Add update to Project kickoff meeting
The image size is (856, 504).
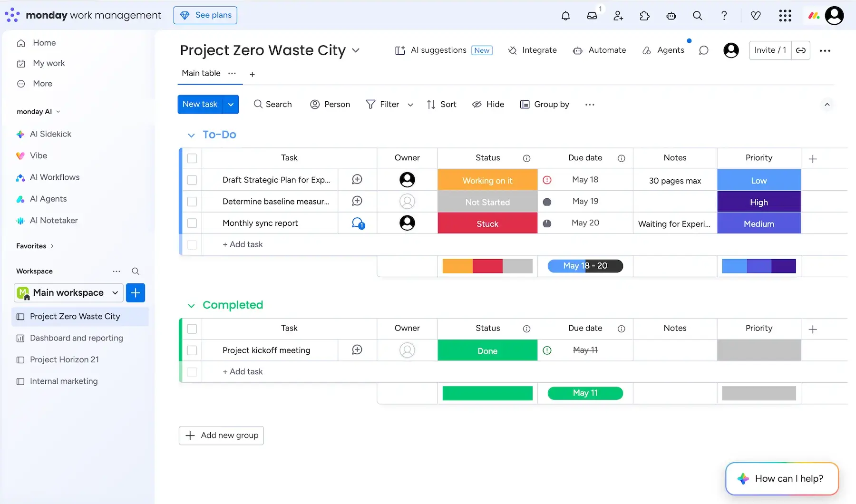tap(357, 350)
